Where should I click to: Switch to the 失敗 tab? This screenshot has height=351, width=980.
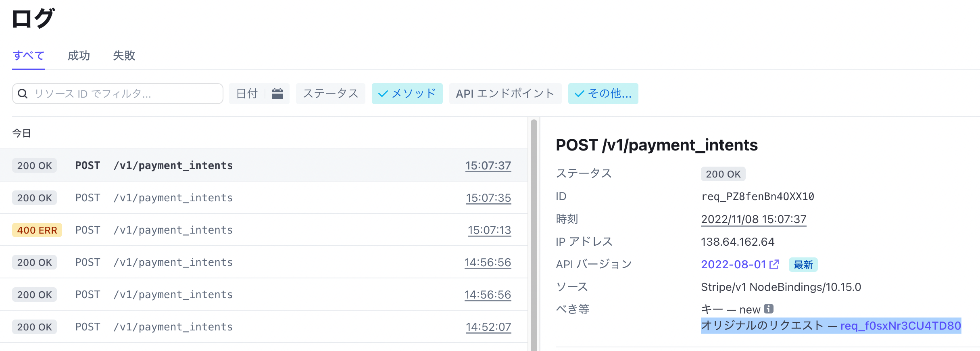124,56
